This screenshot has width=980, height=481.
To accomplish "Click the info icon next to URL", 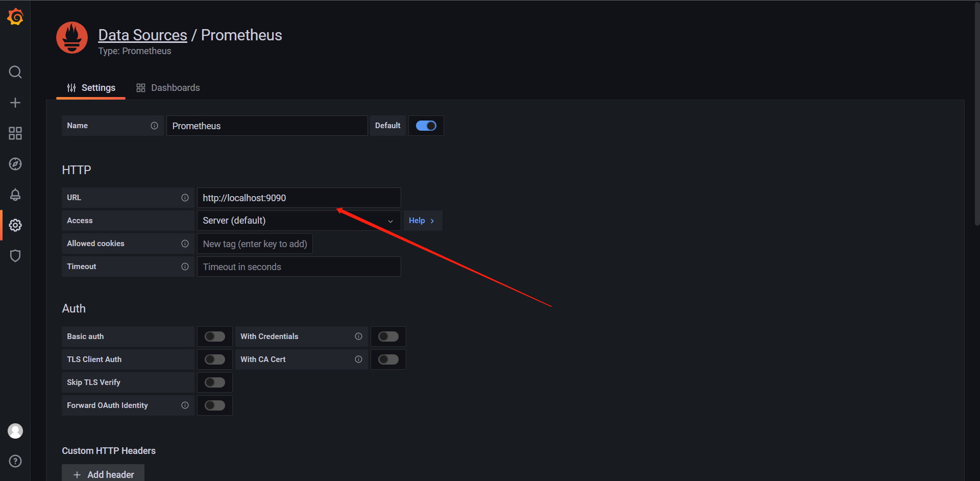I will coord(185,198).
